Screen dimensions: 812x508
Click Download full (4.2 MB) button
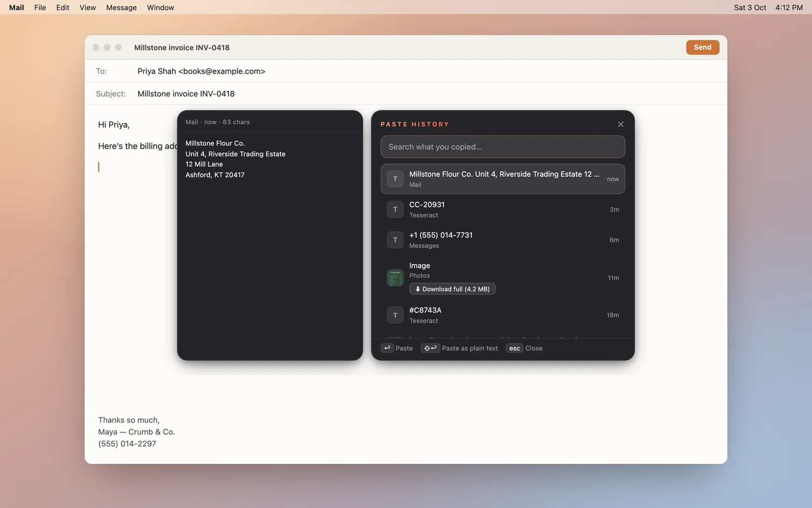pyautogui.click(x=452, y=289)
